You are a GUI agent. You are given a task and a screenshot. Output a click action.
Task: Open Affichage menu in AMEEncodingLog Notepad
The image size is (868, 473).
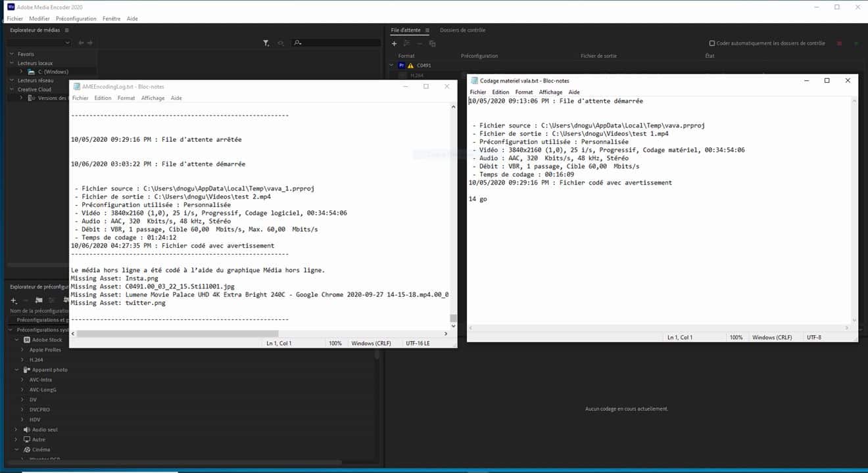153,98
